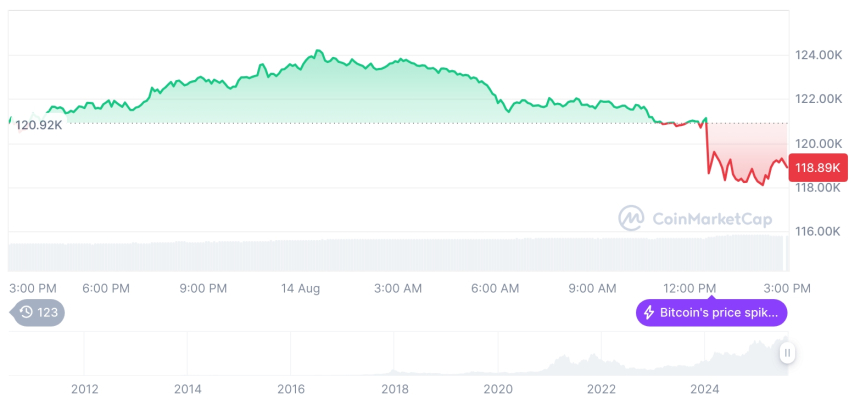Click the 14 Aug date label on axis
This screenshot has height=401, width=860.
[x=300, y=288]
